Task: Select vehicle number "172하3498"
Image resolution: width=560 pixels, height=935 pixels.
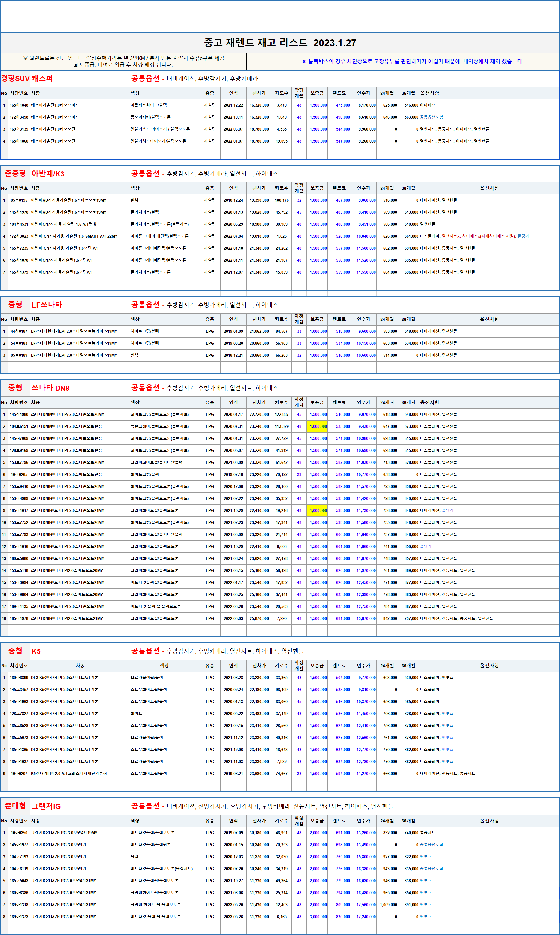Action: (19, 117)
